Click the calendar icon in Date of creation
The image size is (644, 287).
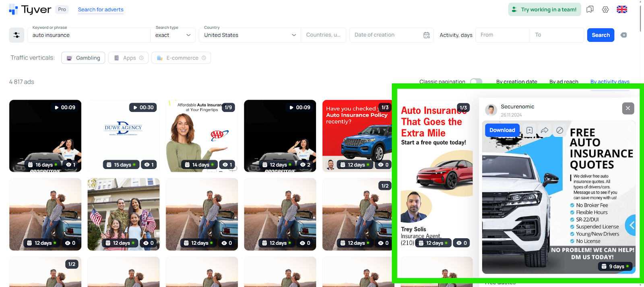click(427, 35)
